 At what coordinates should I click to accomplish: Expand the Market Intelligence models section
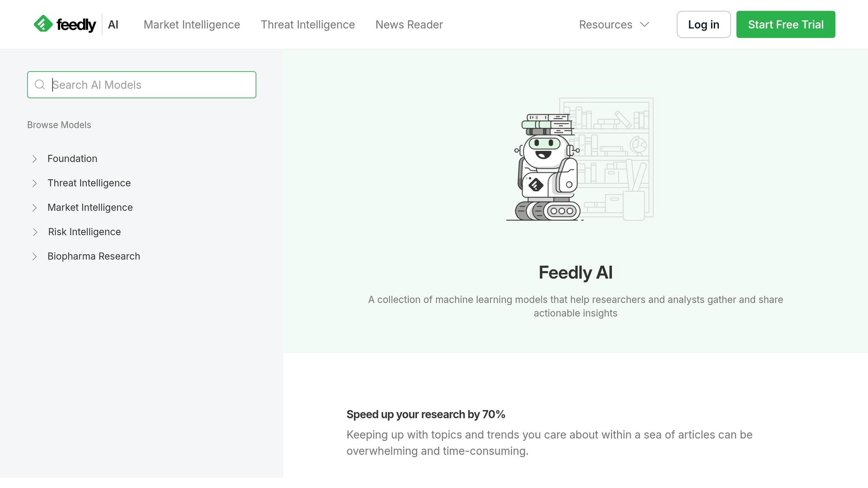pyautogui.click(x=90, y=207)
